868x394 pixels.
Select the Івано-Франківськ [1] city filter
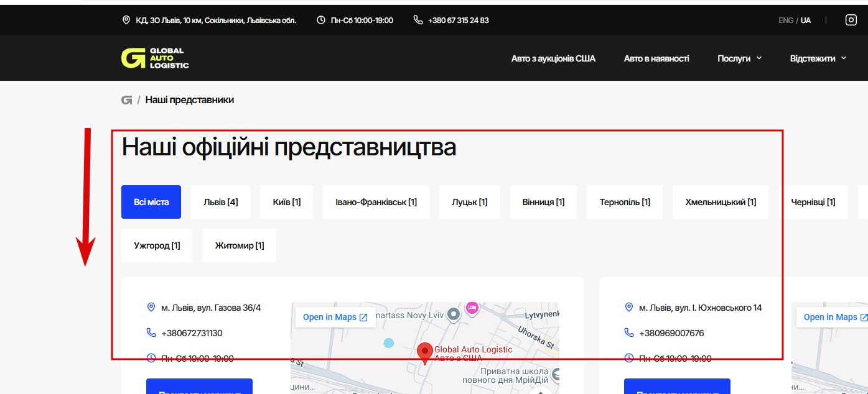tap(376, 202)
